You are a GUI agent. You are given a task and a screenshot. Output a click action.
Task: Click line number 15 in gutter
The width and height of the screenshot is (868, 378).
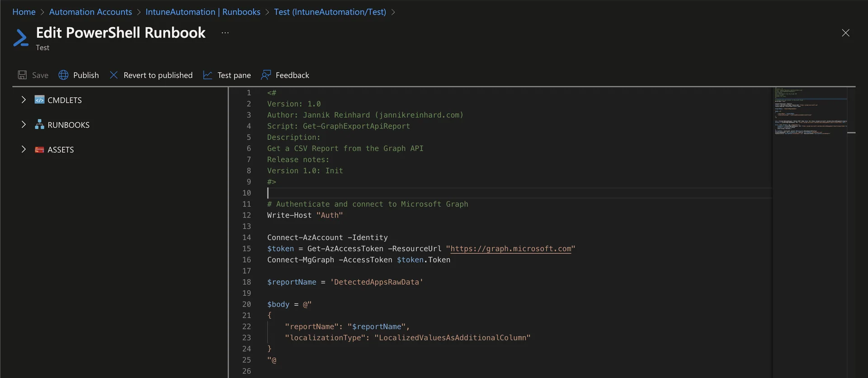246,249
